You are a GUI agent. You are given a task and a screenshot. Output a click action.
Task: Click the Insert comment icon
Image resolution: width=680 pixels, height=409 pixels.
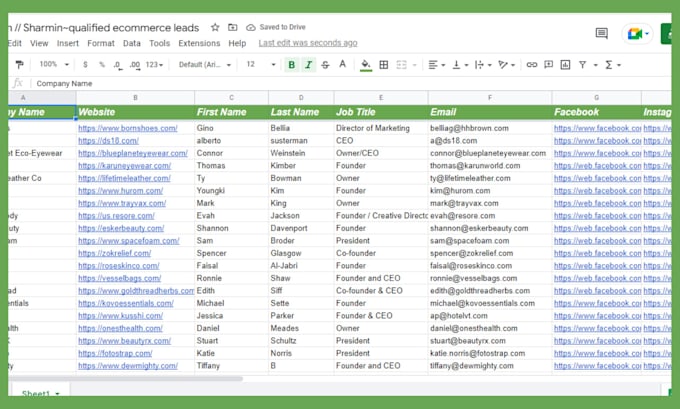549,65
